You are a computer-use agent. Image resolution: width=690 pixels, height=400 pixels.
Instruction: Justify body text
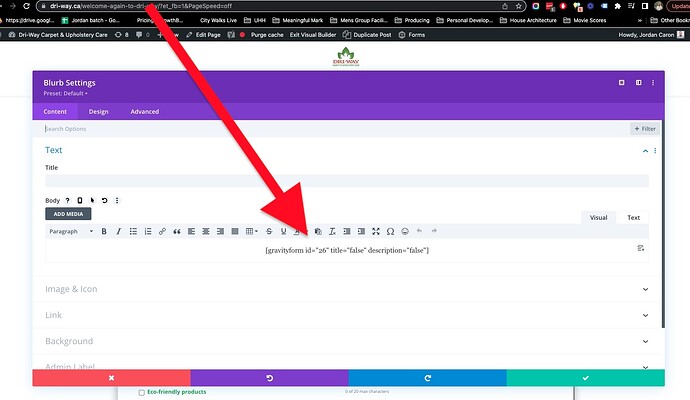point(235,231)
